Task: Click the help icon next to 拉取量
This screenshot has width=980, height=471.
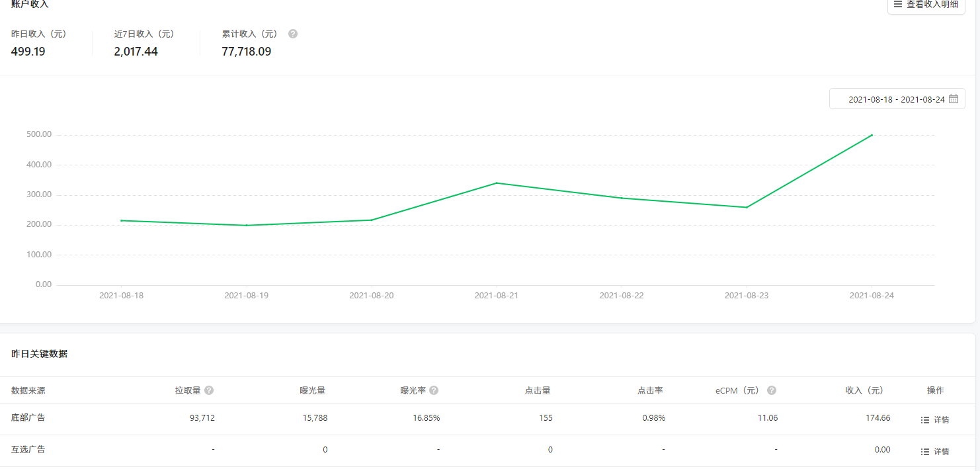Action: tap(209, 390)
